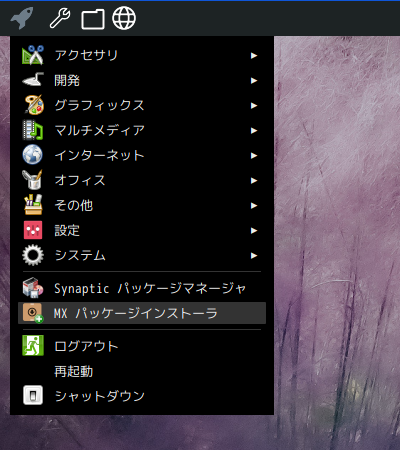Viewport: 400px width, 450px height.
Task: Click the green ログアウト exit icon
Action: pos(33,346)
